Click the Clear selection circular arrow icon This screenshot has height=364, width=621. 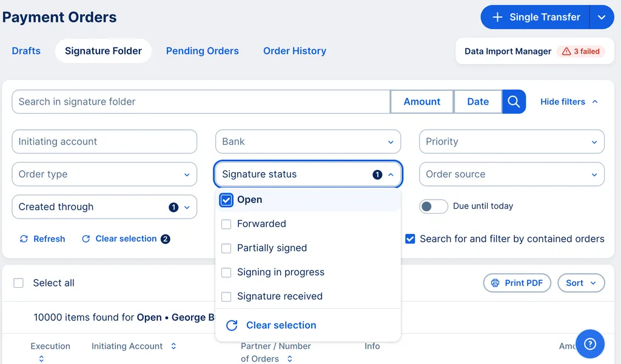[87, 239]
